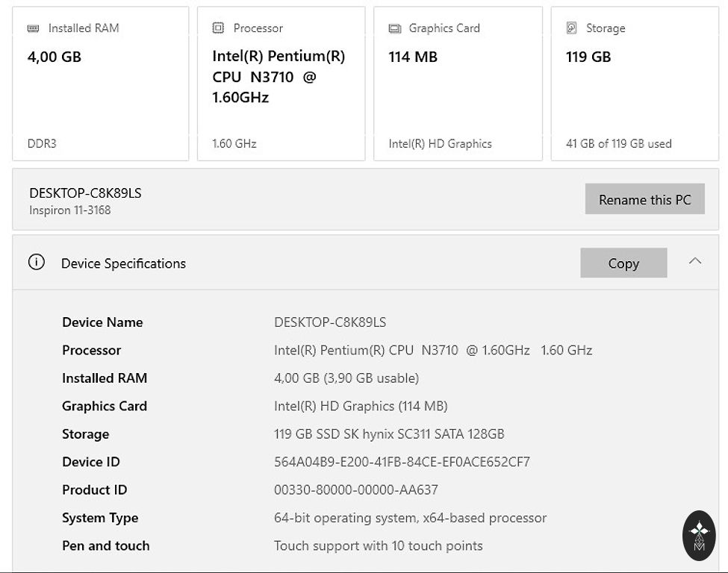Screen dimensions: 728x573
Task: Collapse the Device Specifications section
Action: tap(694, 261)
